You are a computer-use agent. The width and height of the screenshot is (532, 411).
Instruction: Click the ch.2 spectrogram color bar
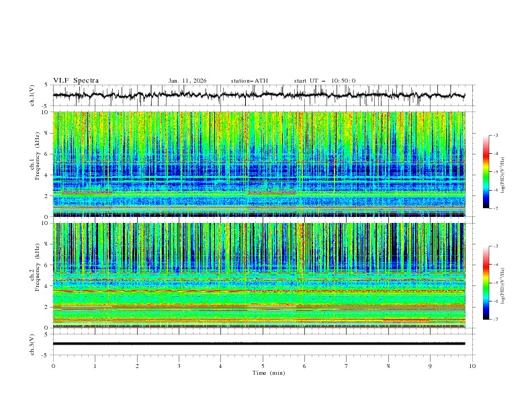click(x=486, y=283)
